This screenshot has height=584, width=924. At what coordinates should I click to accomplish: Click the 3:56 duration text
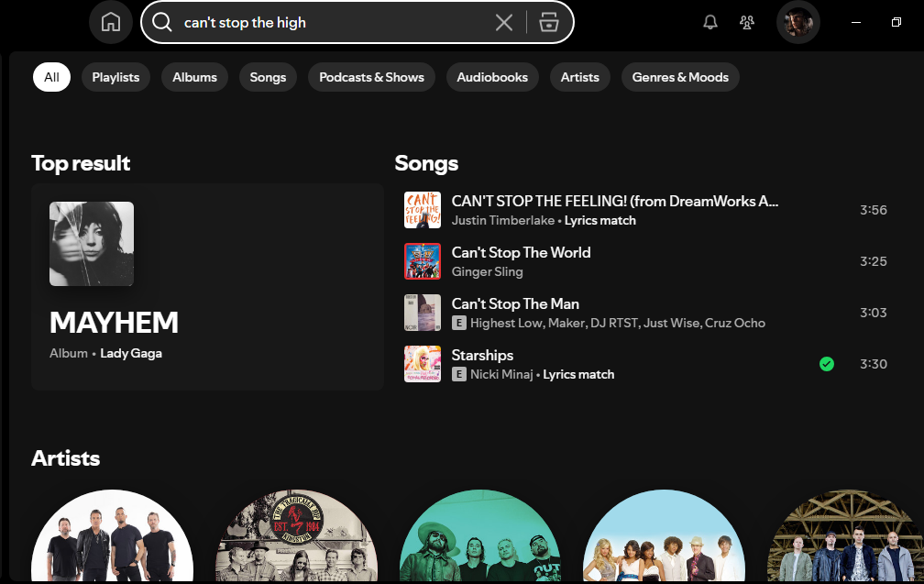coord(874,210)
